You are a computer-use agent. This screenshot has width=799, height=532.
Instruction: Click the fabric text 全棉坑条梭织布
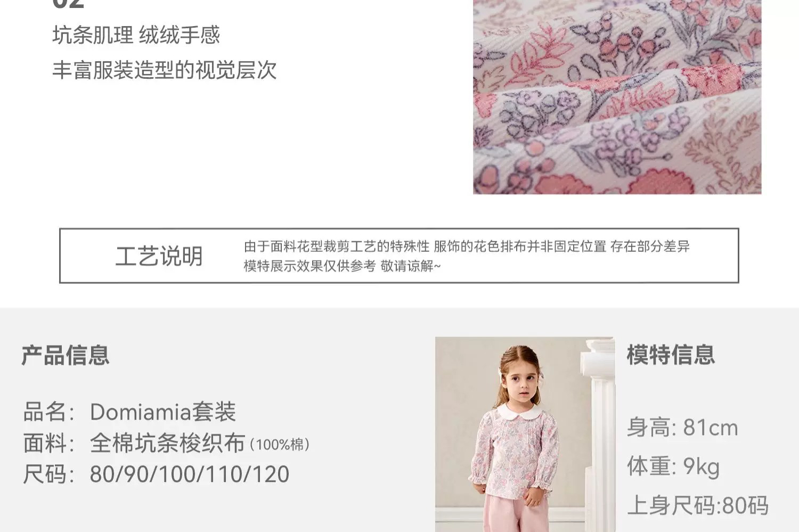pyautogui.click(x=167, y=443)
